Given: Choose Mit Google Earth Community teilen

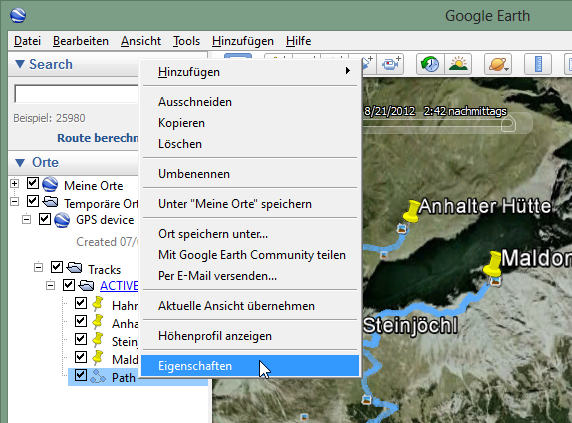Looking at the screenshot, I should (x=250, y=255).
